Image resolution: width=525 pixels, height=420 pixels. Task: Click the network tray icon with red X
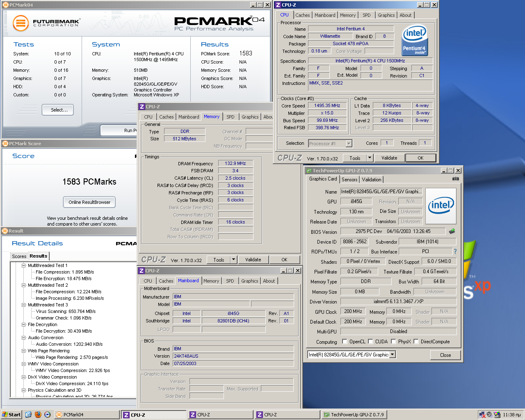(x=482, y=415)
